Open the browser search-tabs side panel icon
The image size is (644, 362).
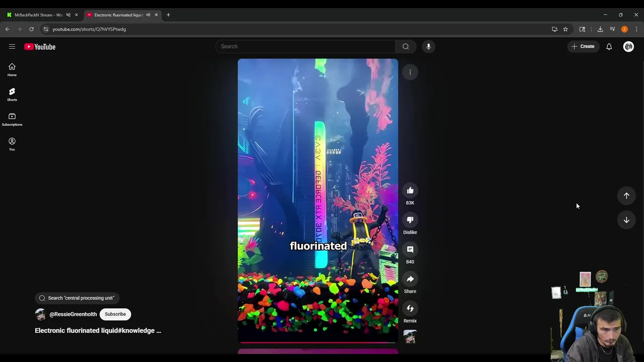tap(582, 29)
